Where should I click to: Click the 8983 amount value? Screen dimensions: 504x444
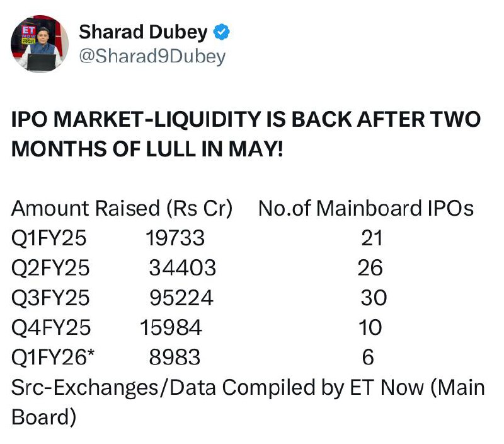tap(175, 357)
